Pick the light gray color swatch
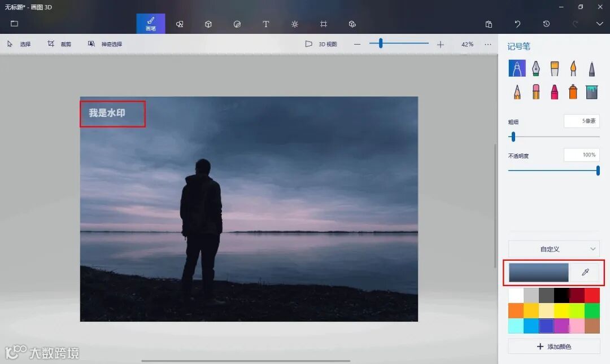 coord(531,295)
